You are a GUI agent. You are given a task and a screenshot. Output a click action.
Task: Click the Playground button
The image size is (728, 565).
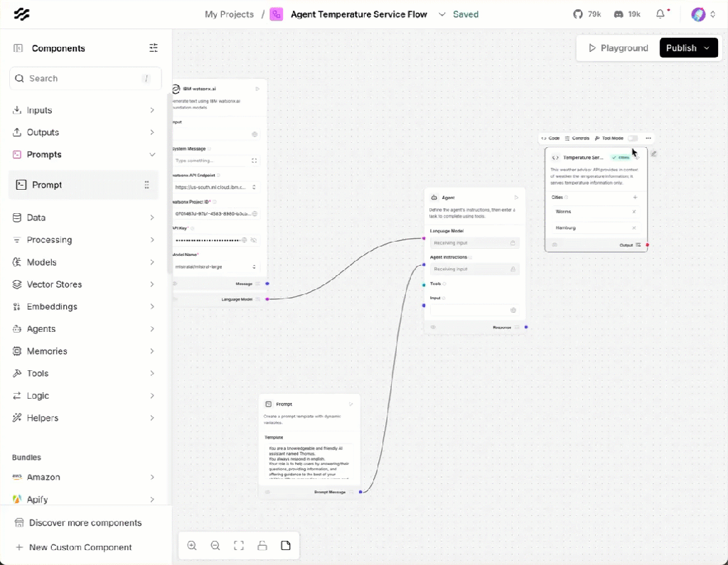[x=617, y=48]
